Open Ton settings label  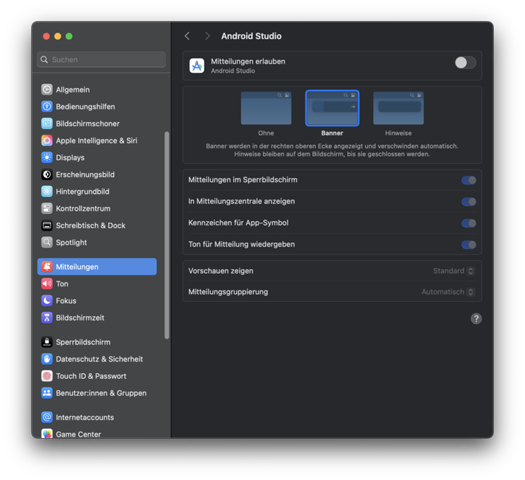tap(62, 284)
